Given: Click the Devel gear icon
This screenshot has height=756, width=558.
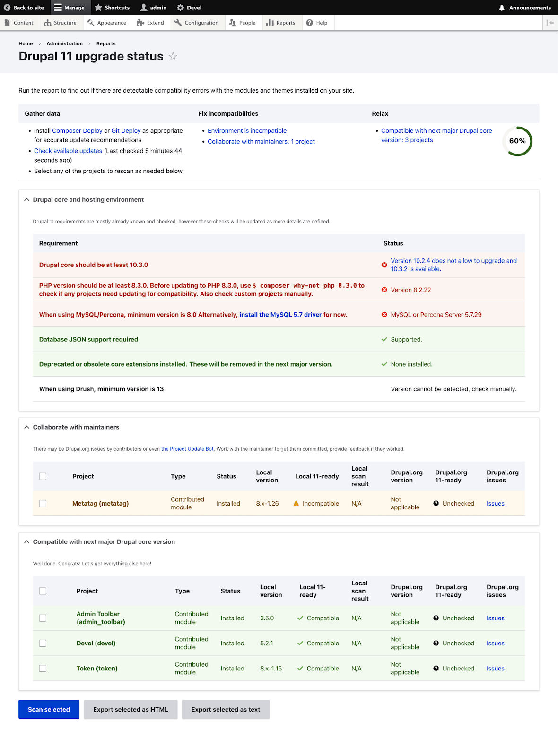Looking at the screenshot, I should [180, 8].
